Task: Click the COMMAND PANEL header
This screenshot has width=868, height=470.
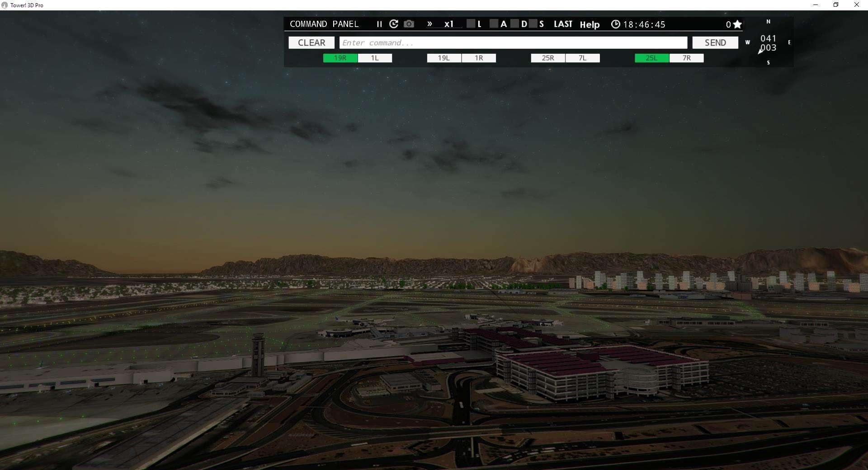Action: pyautogui.click(x=325, y=24)
